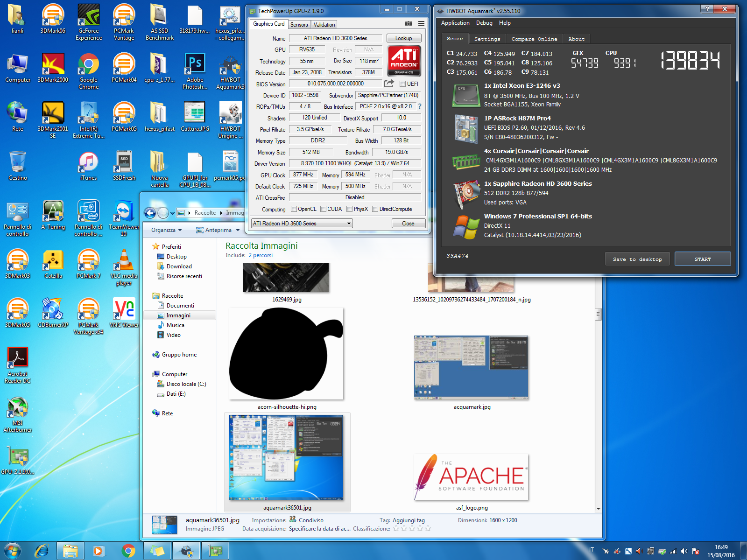Select the Cestino recycle bin icon
The height and width of the screenshot is (560, 747).
tap(18, 166)
